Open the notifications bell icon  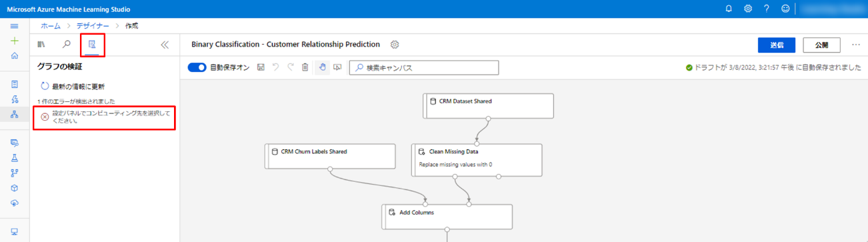click(729, 9)
